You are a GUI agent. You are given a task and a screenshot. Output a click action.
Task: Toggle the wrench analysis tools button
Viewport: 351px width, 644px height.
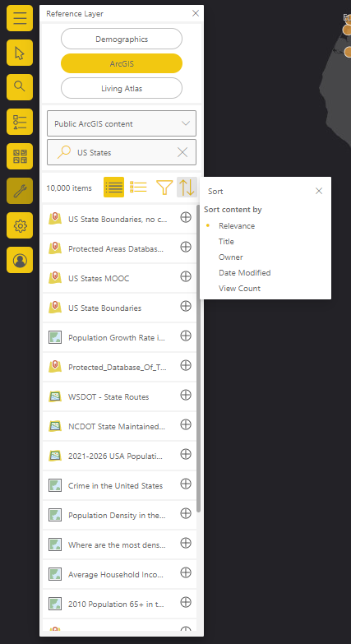pyautogui.click(x=20, y=191)
